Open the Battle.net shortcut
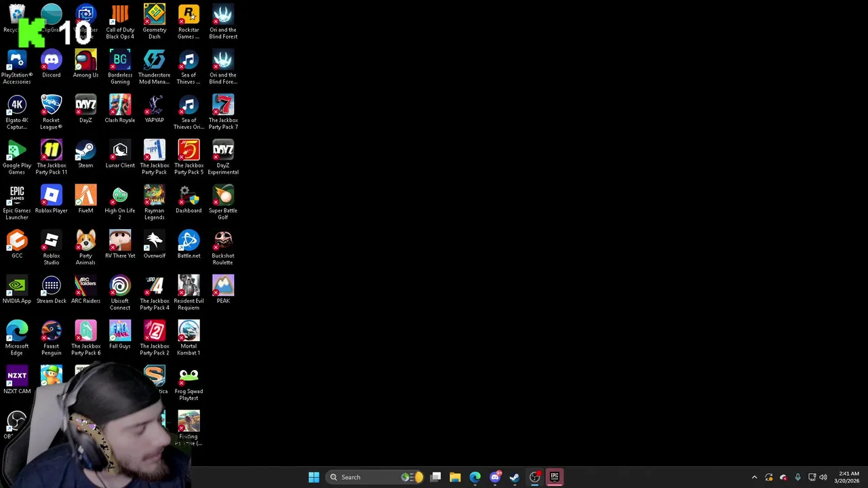Image resolution: width=868 pixels, height=488 pixels. 189,245
